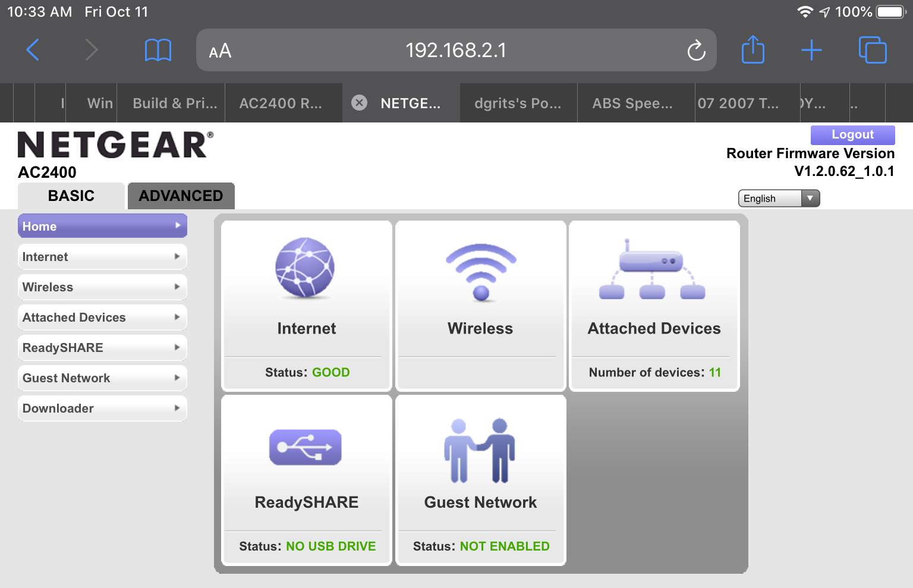Click the Internet globe icon
Screen dimensions: 913x588
coord(305,268)
